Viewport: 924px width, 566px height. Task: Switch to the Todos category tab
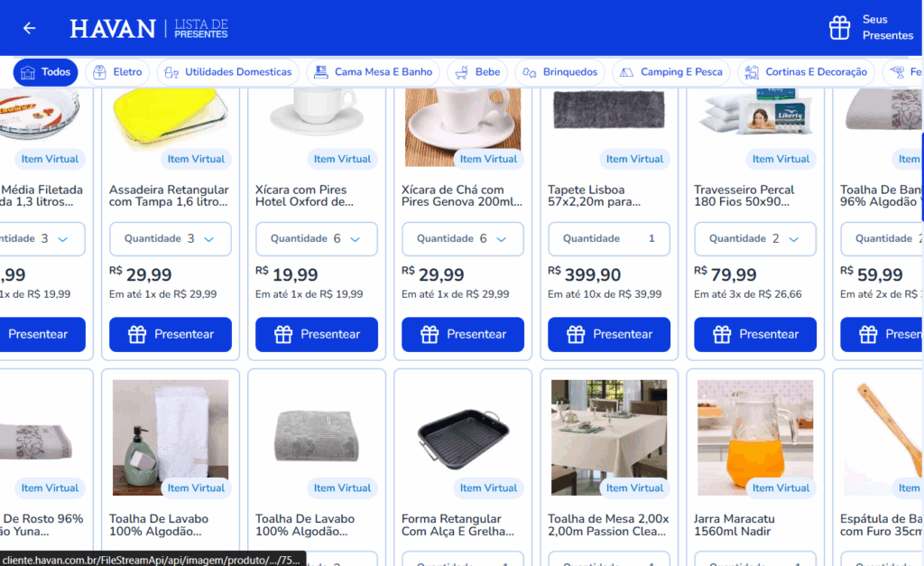(x=45, y=72)
